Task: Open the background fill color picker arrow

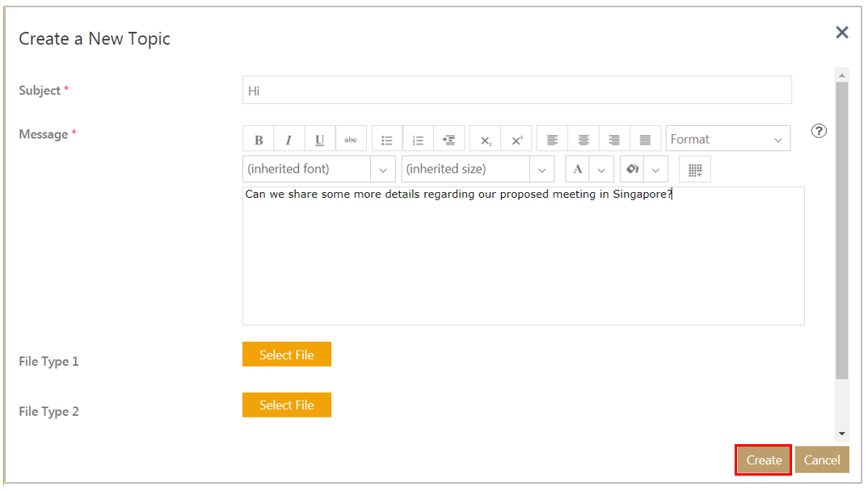Action: [655, 170]
